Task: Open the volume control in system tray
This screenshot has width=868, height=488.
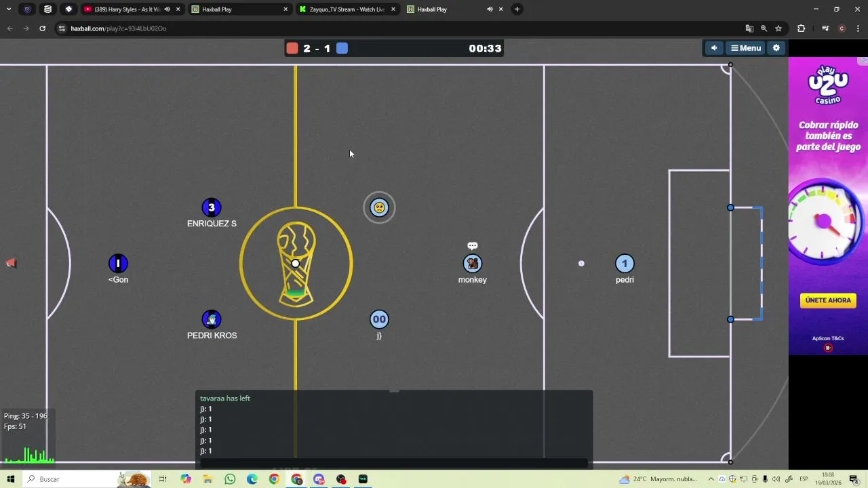Action: pyautogui.click(x=776, y=479)
